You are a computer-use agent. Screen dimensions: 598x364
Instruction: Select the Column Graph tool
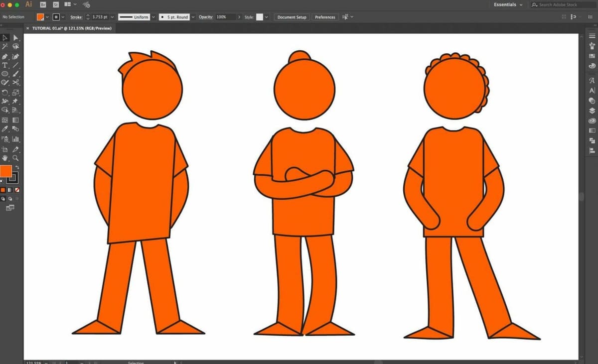tap(16, 139)
